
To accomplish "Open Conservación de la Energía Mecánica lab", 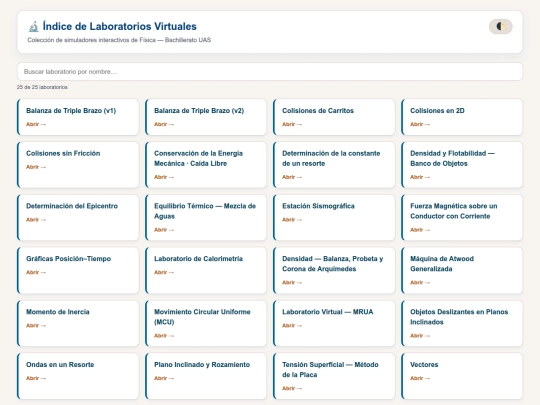I will click(206, 165).
